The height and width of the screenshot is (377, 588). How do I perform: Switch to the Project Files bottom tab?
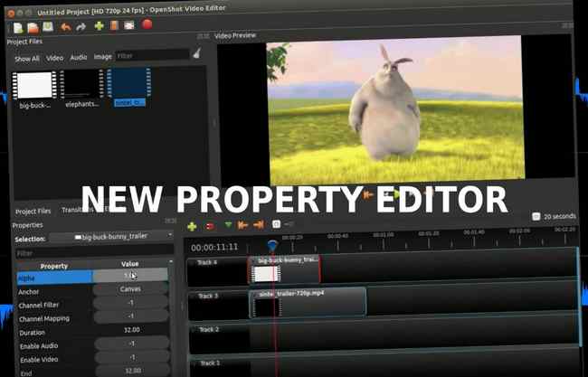33,212
